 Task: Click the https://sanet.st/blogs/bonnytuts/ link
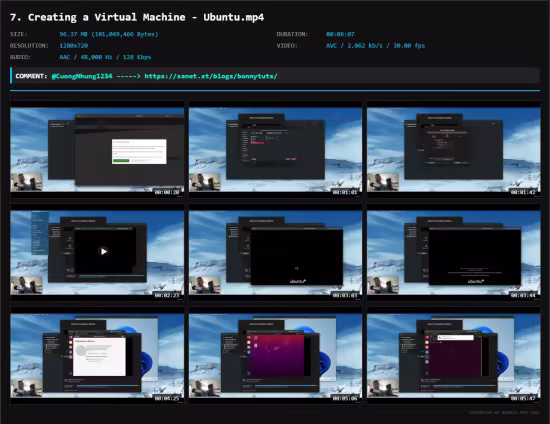pyautogui.click(x=211, y=76)
